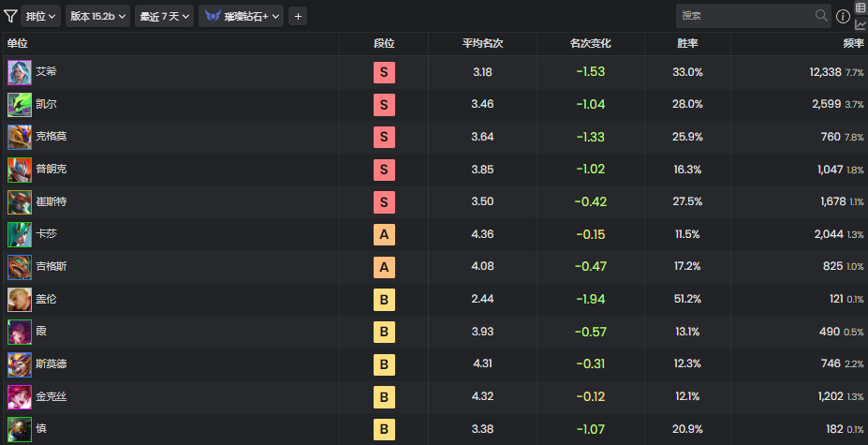Click the frequency value 12,338

pos(825,72)
